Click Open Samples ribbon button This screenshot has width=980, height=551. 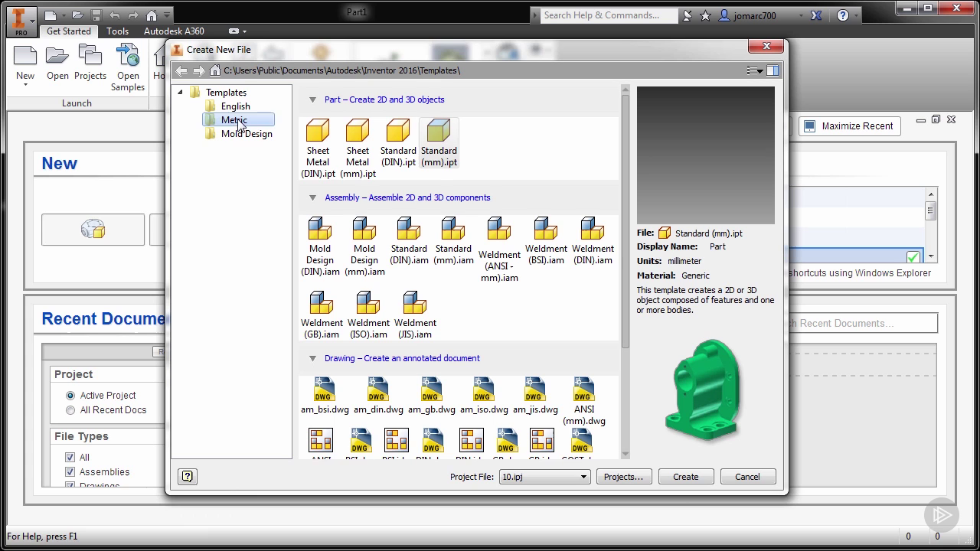[128, 68]
